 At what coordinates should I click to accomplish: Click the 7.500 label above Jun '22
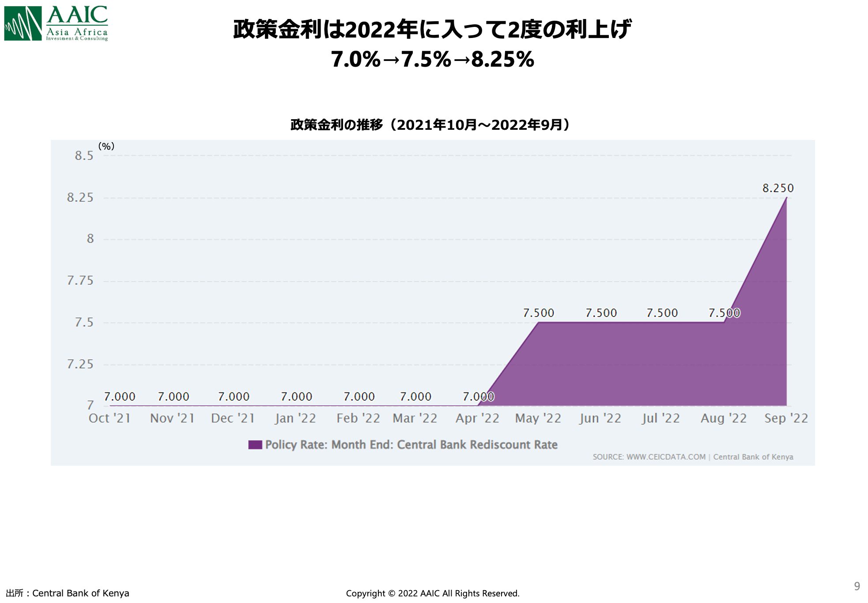point(601,313)
